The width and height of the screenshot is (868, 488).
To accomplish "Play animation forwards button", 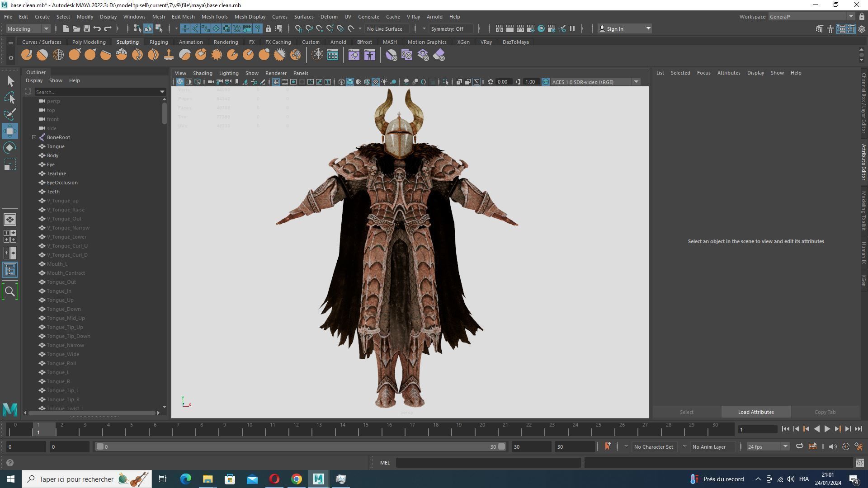I will [827, 429].
